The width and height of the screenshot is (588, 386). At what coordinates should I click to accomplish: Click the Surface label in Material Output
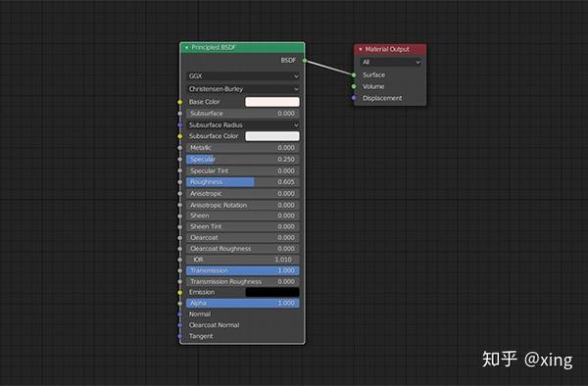(x=374, y=75)
